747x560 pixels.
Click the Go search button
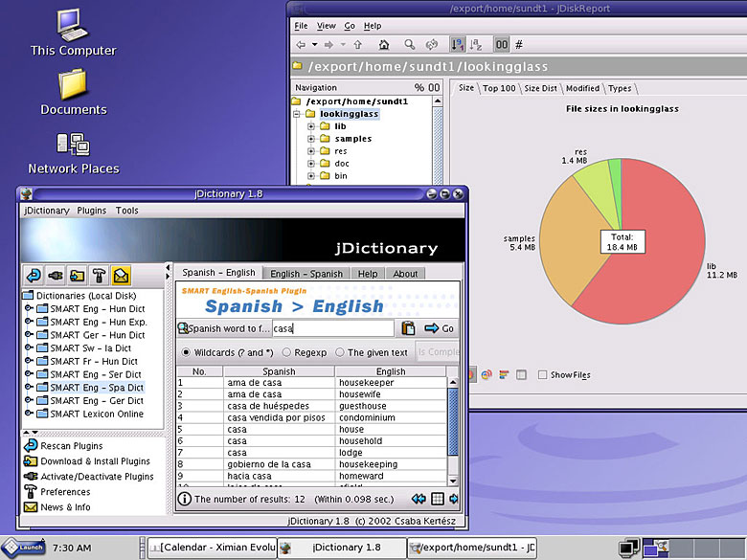[440, 328]
